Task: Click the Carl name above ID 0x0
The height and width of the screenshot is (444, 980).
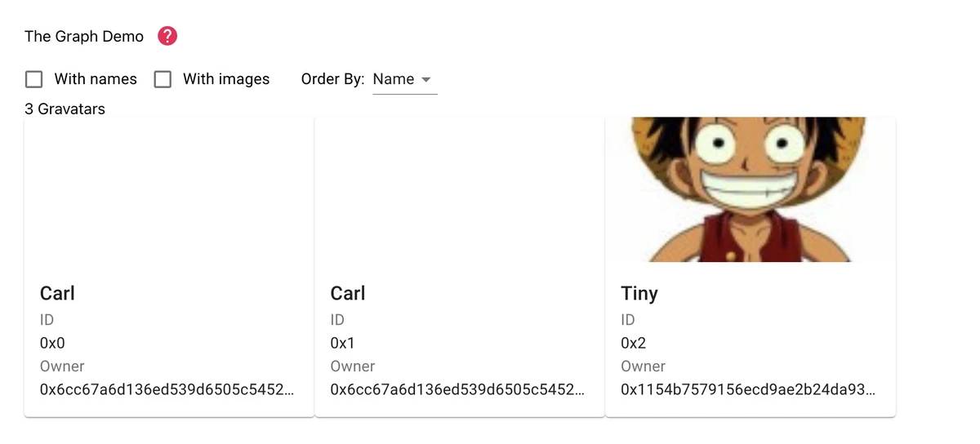Action: (57, 294)
